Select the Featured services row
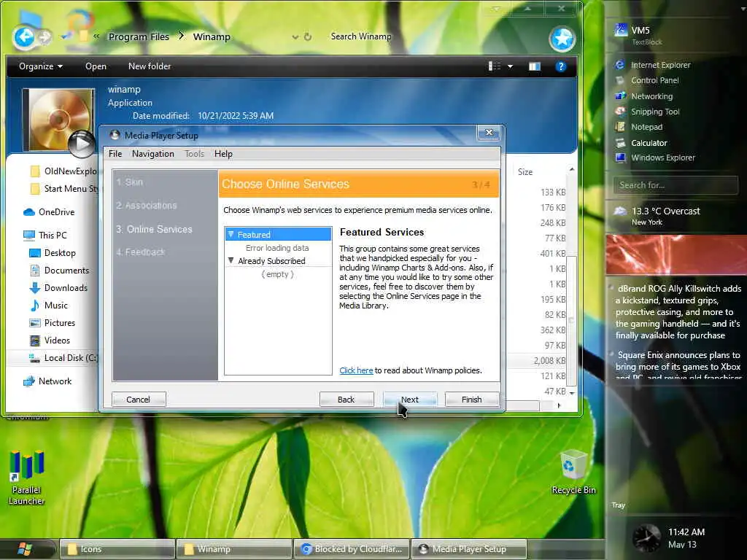 [x=278, y=234]
